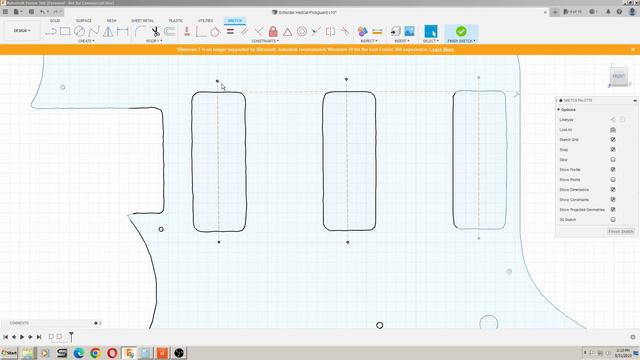Image resolution: width=640 pixels, height=360 pixels.
Task: Switch to the Sheet Metal tab
Action: click(142, 20)
